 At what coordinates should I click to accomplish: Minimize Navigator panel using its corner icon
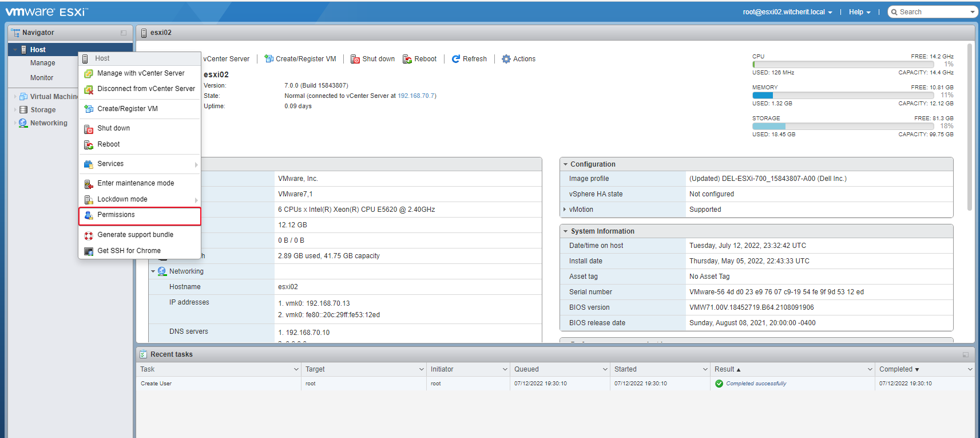[x=124, y=33]
